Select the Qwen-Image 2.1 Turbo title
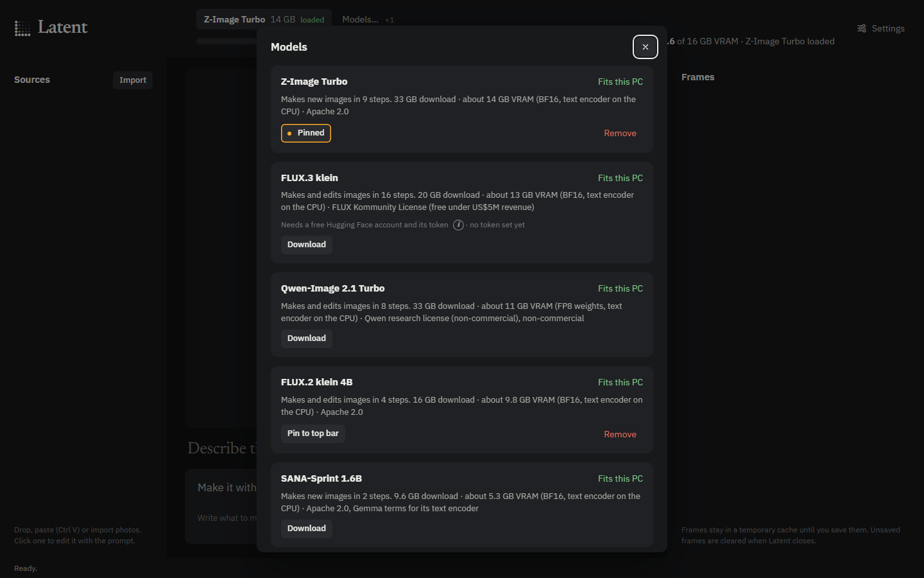Image resolution: width=924 pixels, height=578 pixels. 332,288
